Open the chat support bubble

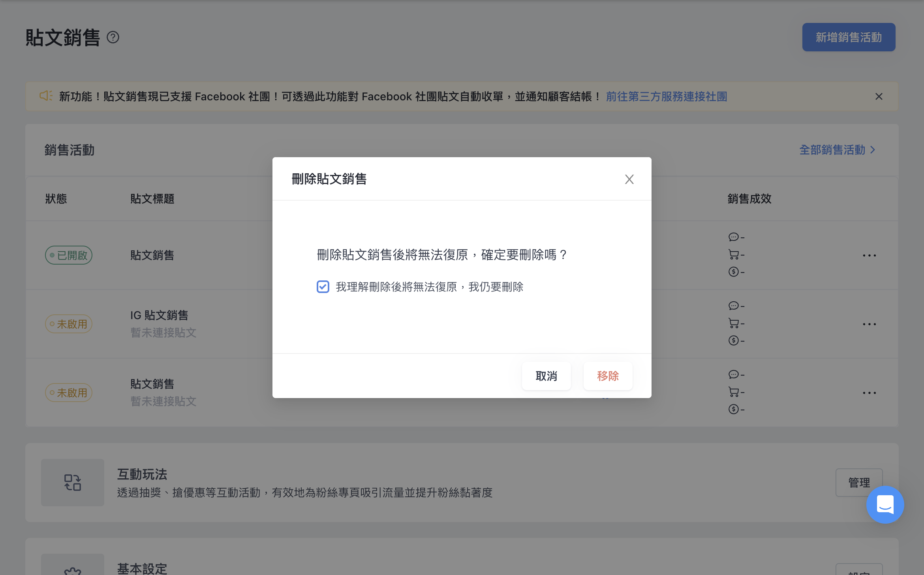coord(885,505)
